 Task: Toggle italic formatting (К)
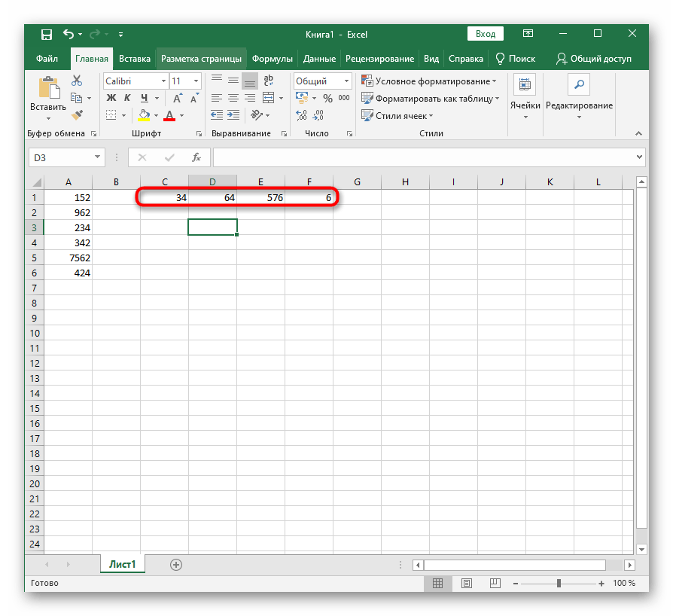coord(127,98)
